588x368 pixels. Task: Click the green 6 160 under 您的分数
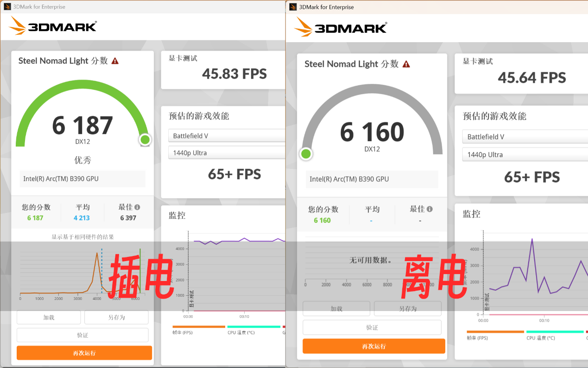pyautogui.click(x=322, y=220)
